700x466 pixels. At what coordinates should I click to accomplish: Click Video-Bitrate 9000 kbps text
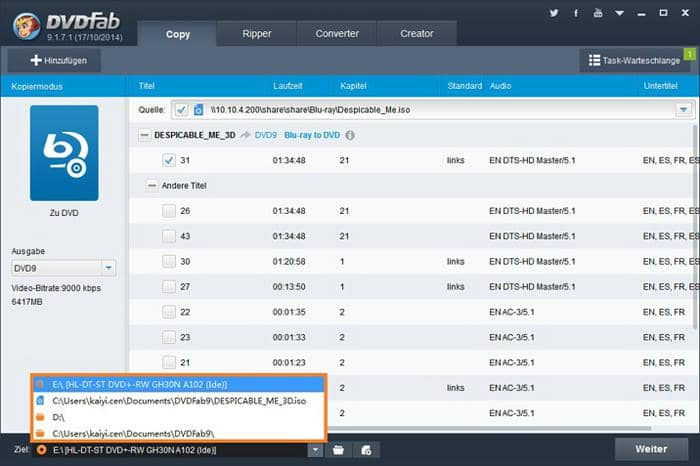(56, 288)
